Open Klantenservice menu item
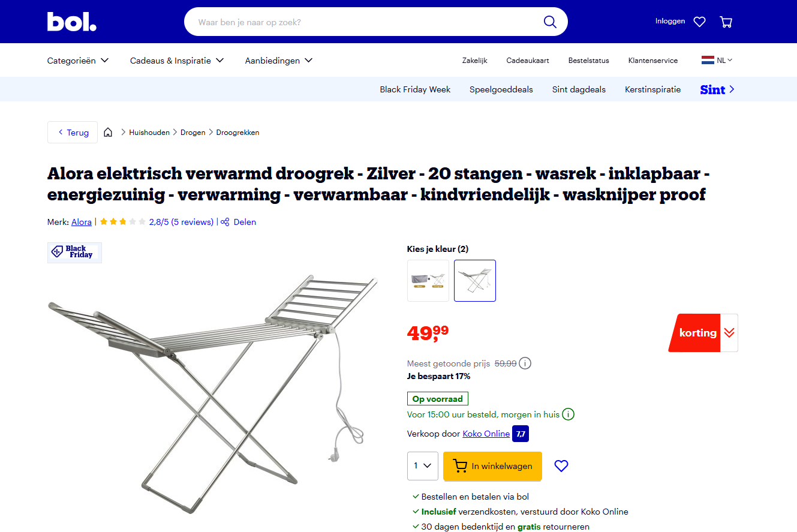This screenshot has height=532, width=797. [x=653, y=61]
